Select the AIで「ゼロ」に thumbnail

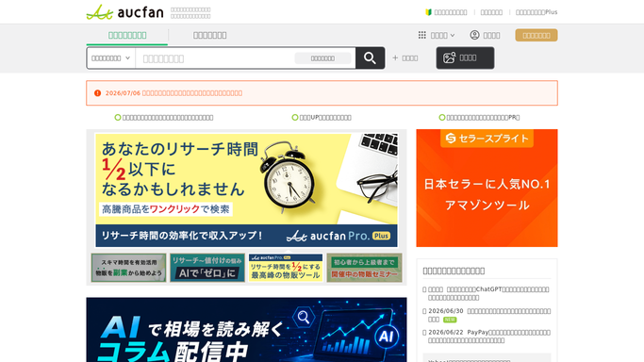207,268
